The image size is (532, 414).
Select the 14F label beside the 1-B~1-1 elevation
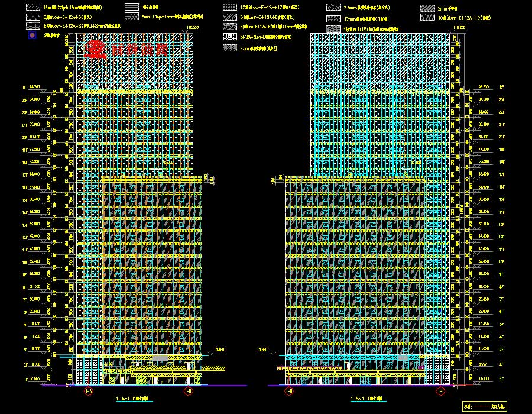pos(501,212)
